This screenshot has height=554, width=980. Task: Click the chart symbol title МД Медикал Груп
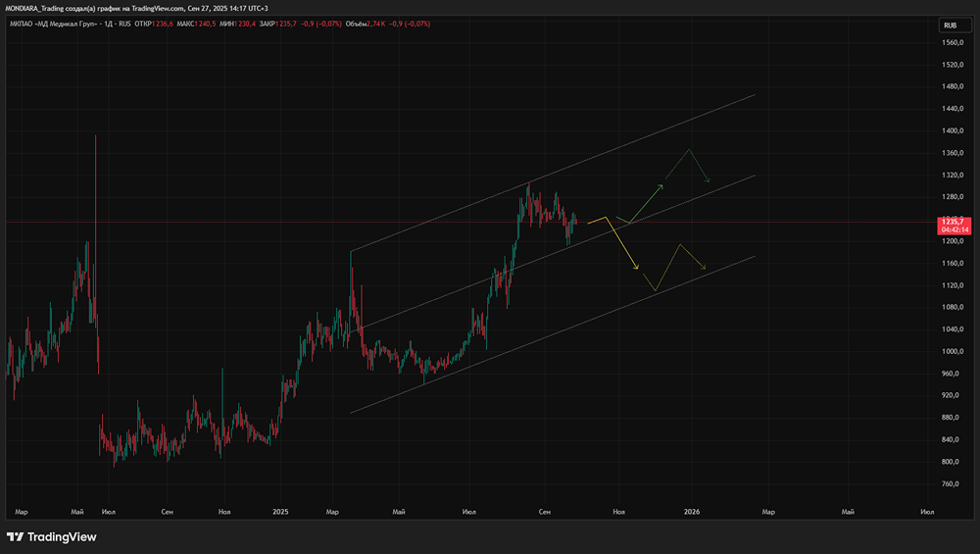53,24
